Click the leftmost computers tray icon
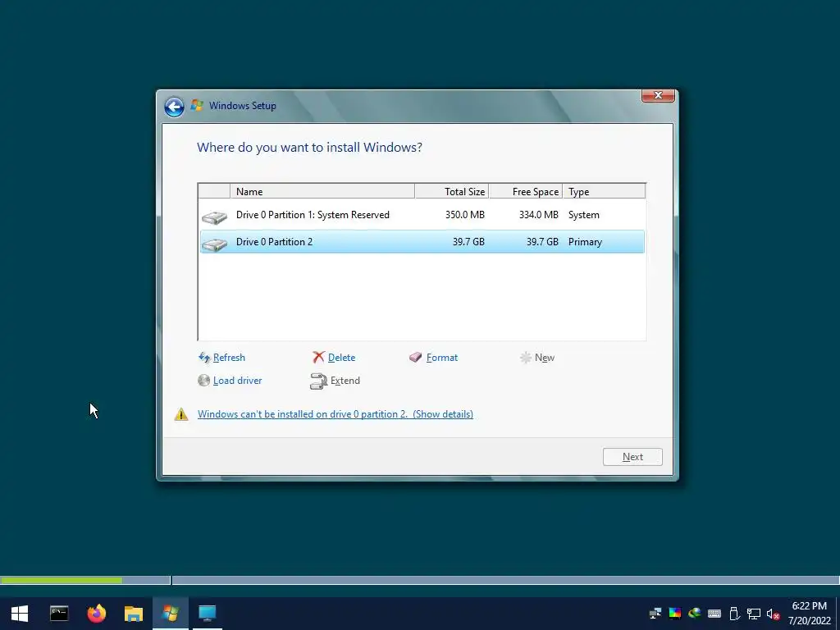The height and width of the screenshot is (630, 840). pyautogui.click(x=655, y=614)
